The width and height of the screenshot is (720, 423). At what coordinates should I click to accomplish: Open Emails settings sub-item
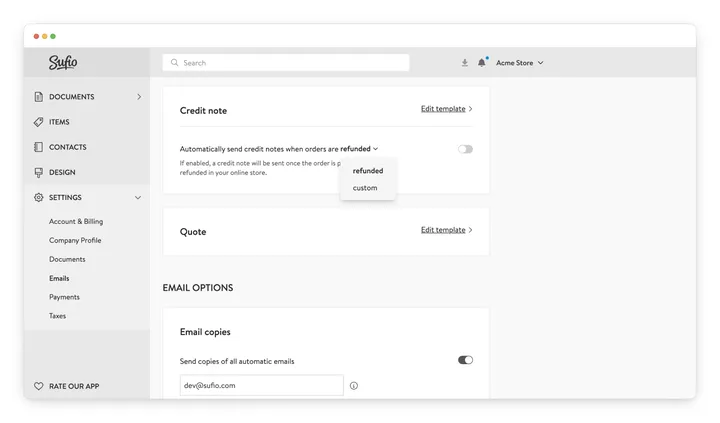click(x=59, y=278)
